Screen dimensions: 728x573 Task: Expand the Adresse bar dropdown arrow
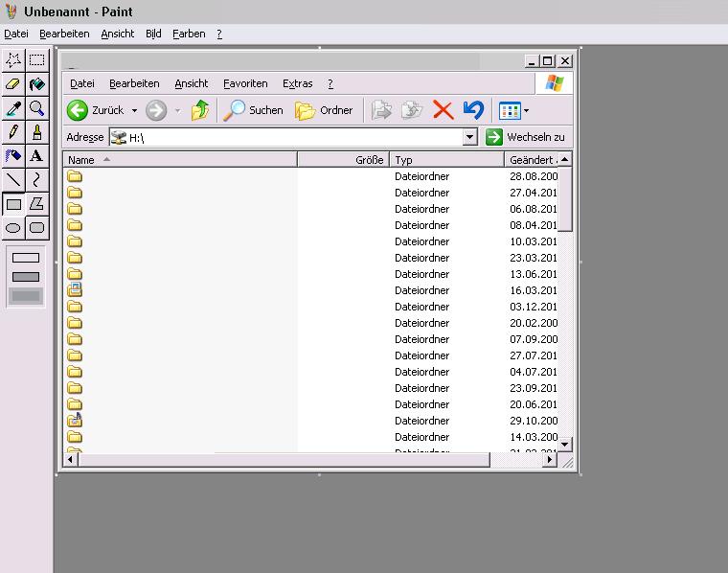pyautogui.click(x=469, y=137)
